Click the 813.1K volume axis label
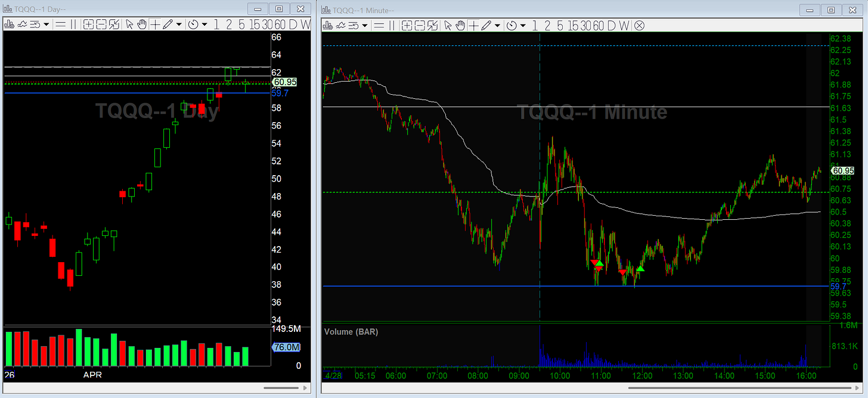The height and width of the screenshot is (398, 868). pos(844,346)
